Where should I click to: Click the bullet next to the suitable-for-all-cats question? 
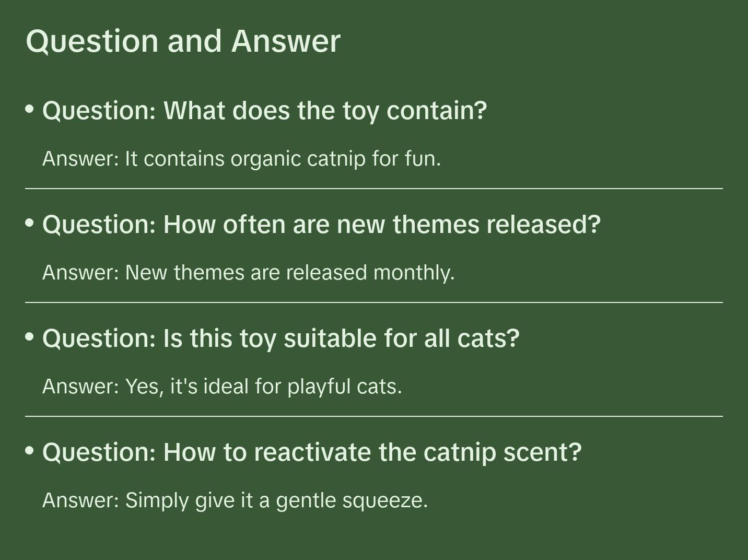coord(30,337)
